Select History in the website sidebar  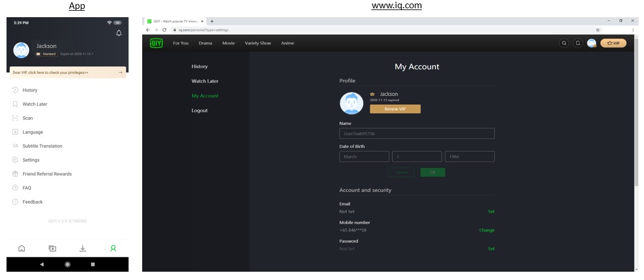[200, 66]
